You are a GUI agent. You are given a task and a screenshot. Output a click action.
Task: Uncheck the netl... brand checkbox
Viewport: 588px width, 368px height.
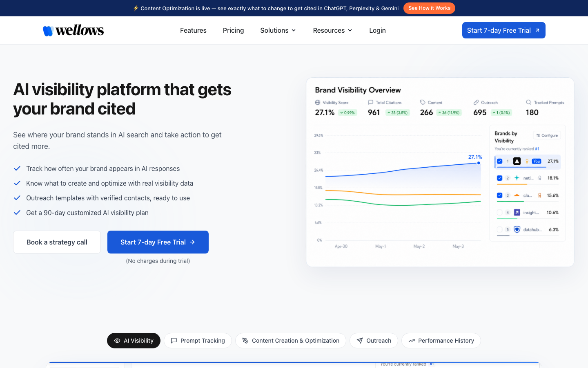coord(499,178)
